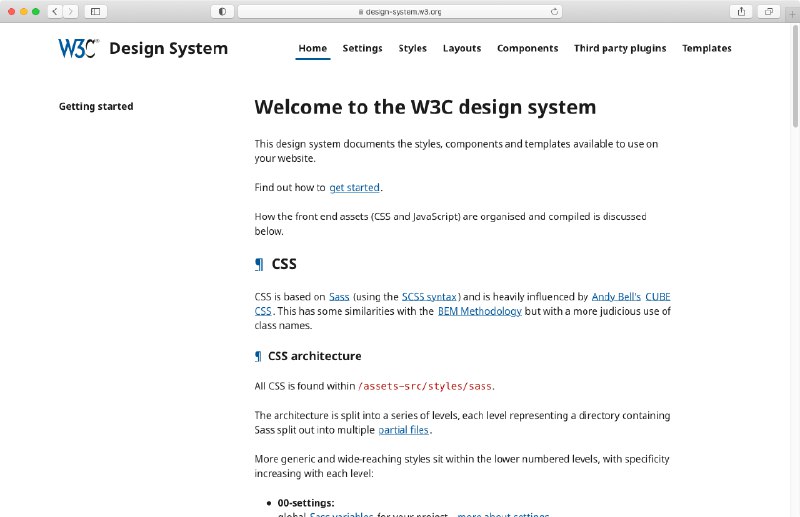Open a new tab with plus button
This screenshot has height=517, width=800.
(x=792, y=14)
